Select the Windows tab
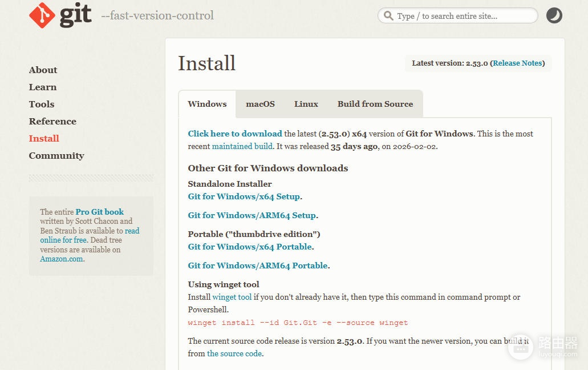Screen dimensions: 588x370 click(207, 104)
